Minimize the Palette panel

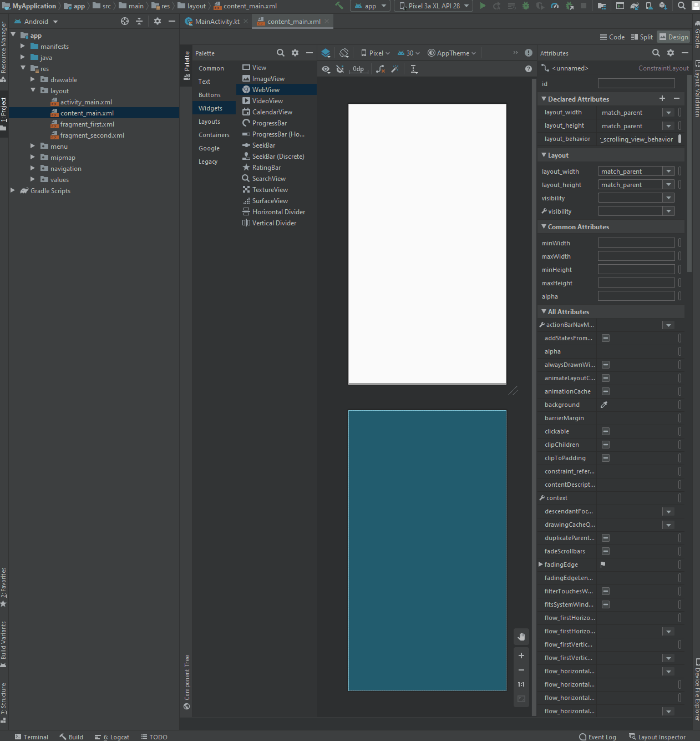(x=310, y=53)
